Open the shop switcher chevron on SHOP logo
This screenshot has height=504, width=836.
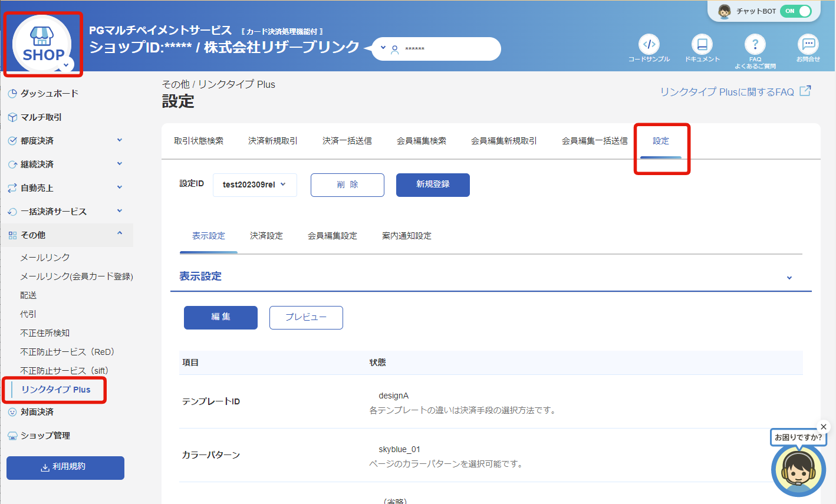[66, 65]
